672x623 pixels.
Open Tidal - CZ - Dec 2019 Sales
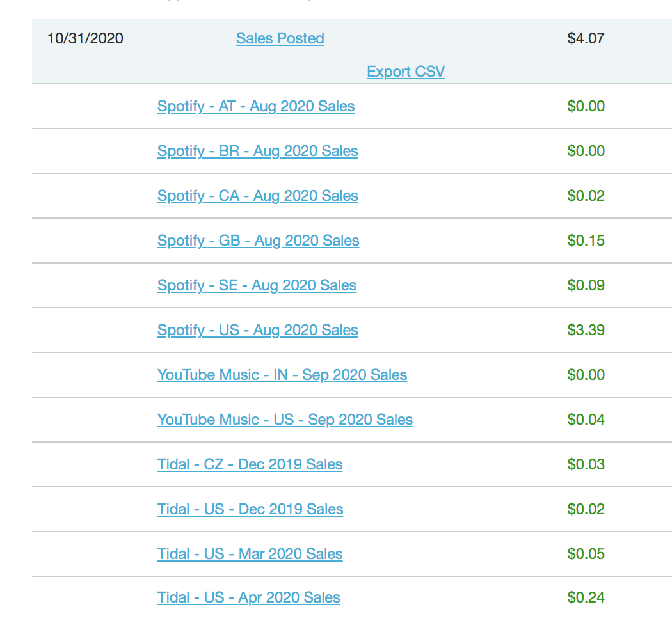coord(250,464)
